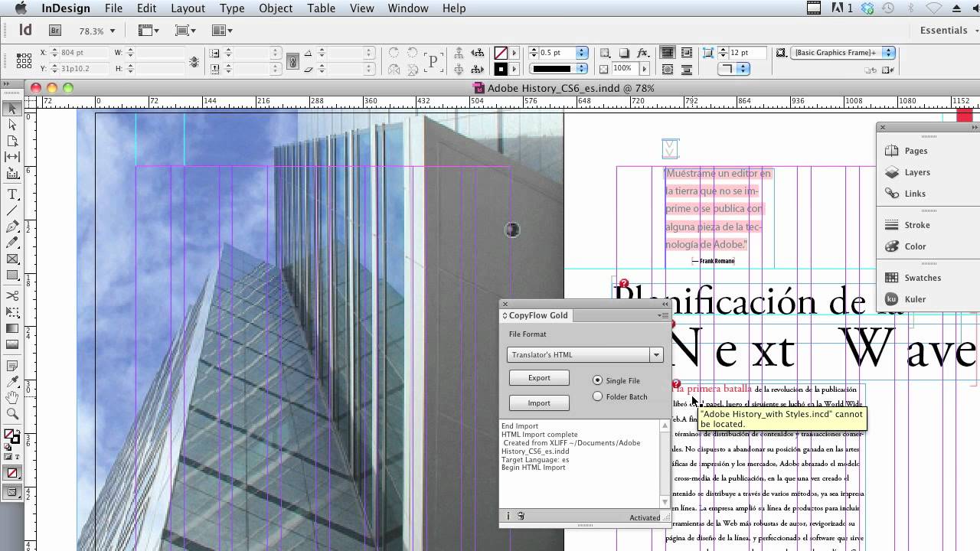Click the drop shadow icon
The width and height of the screenshot is (980, 551).
(x=624, y=53)
